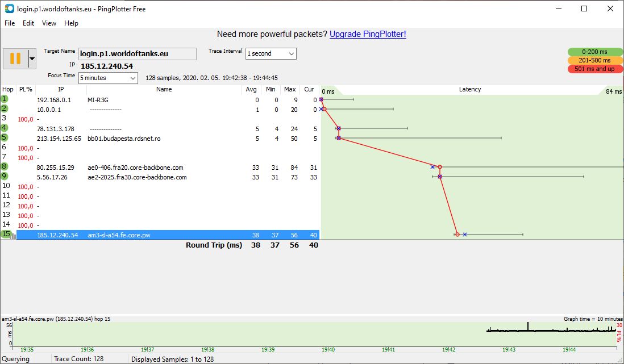The width and height of the screenshot is (624, 364).
Task: Click the orange 201-500 ms legend swatch
Action: (594, 60)
